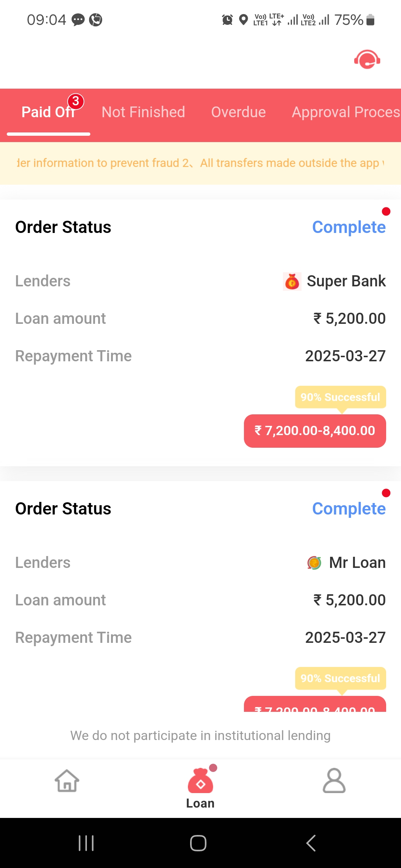Tap Complete status on Mr Loan order
The height and width of the screenshot is (868, 401).
[x=349, y=509]
